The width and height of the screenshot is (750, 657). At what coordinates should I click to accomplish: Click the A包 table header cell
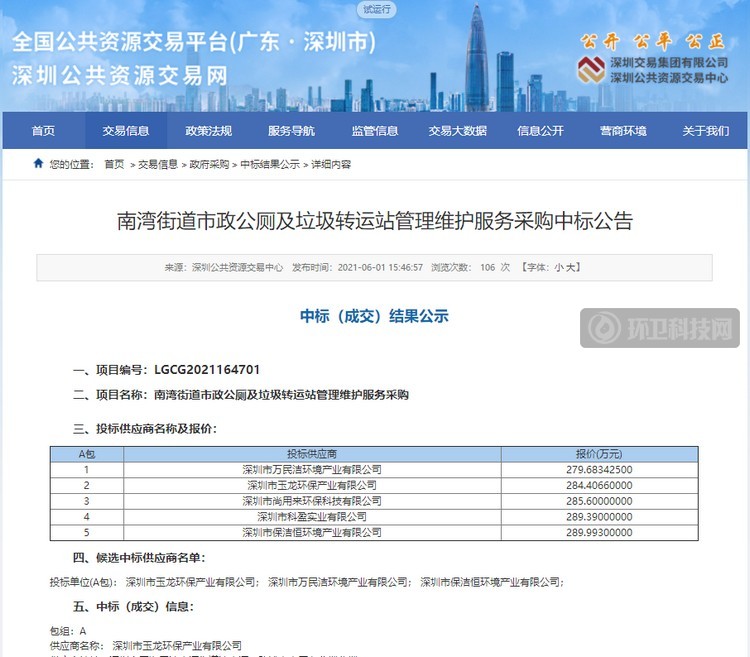point(87,454)
